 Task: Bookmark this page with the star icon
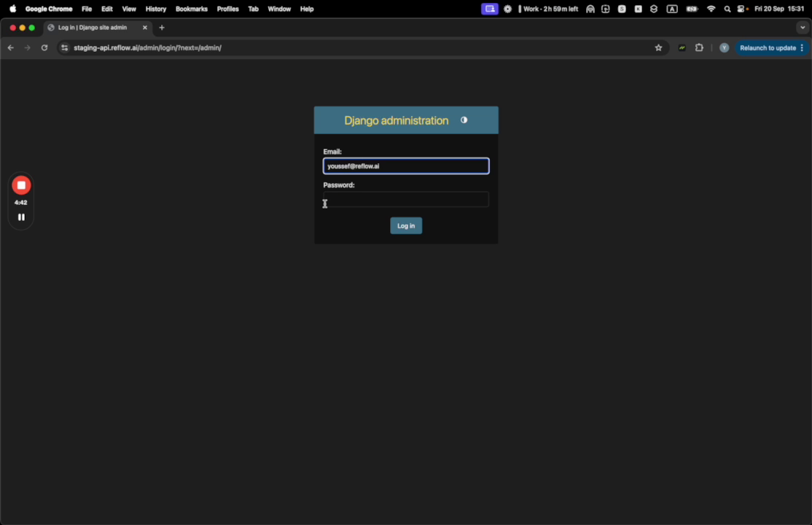point(658,47)
